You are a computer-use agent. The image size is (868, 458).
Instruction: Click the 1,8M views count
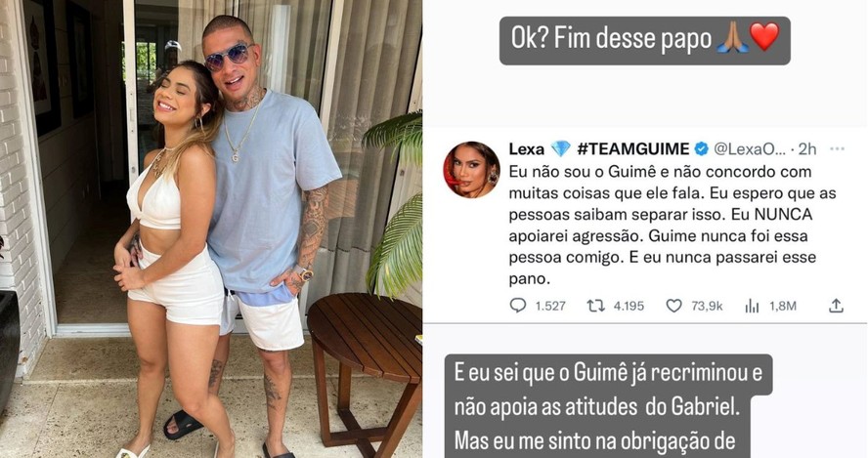pyautogui.click(x=782, y=306)
